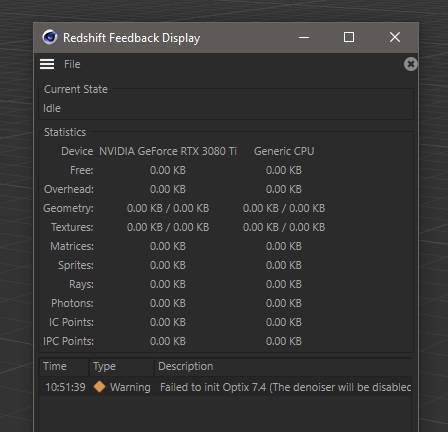This screenshot has width=448, height=432.
Task: Click the Cinema 4D logo in title bar
Action: [x=50, y=37]
